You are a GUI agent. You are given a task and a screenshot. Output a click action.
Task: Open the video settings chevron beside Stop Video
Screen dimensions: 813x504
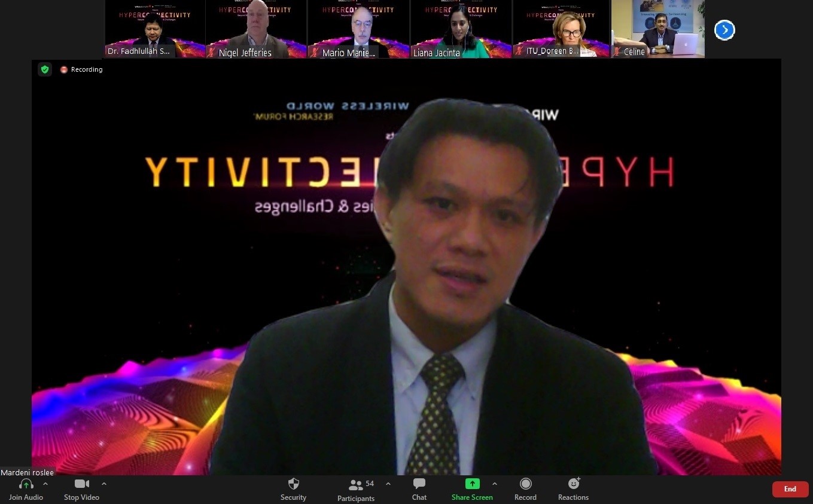[103, 484]
